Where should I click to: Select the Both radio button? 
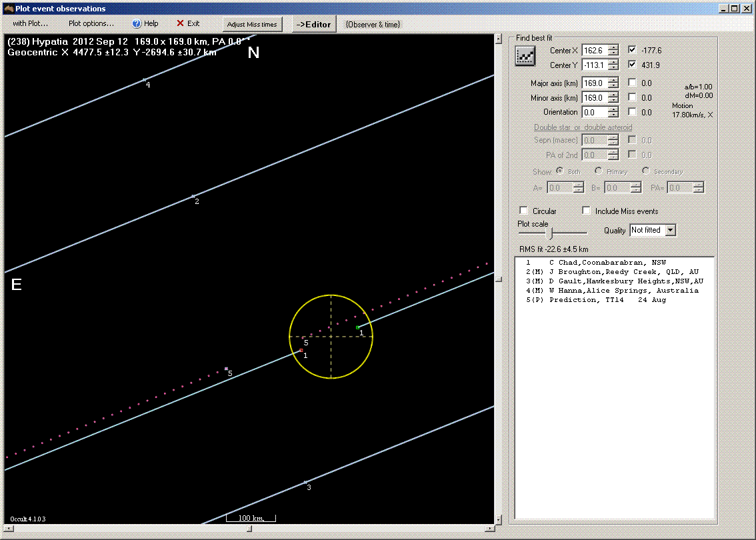[560, 171]
